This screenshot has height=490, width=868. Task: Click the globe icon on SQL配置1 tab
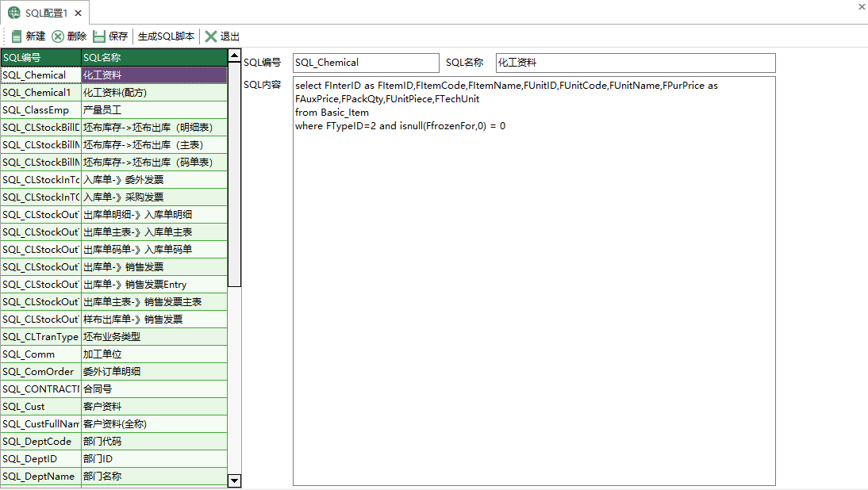pos(14,13)
